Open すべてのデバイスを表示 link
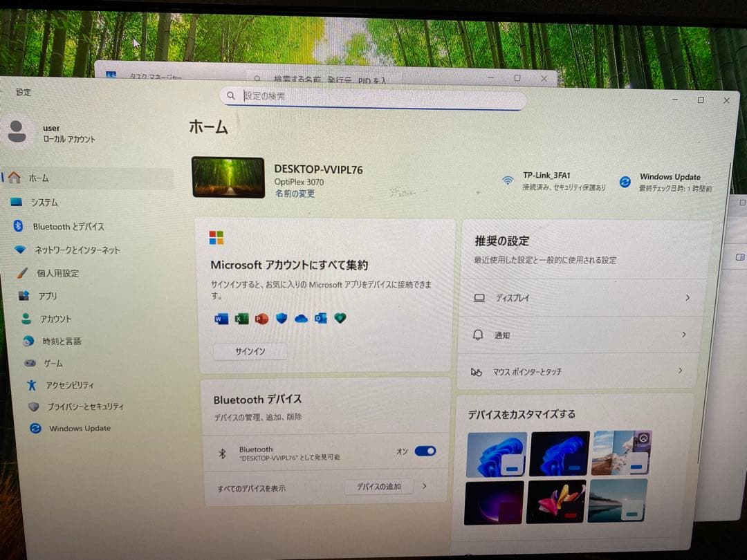 (x=252, y=489)
